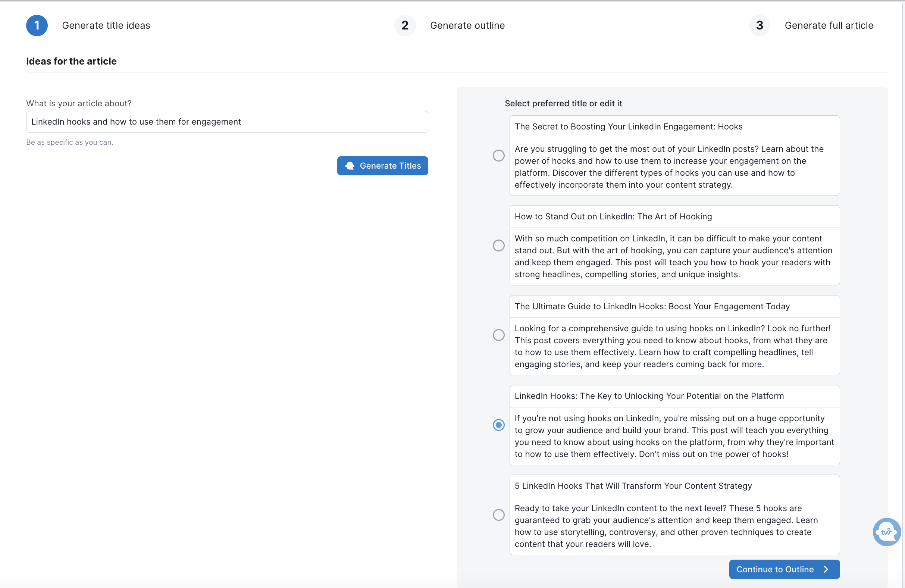The width and height of the screenshot is (905, 588).
Task: Edit title '5 LinkedIn Hooks That Will Transform'
Action: point(674,486)
